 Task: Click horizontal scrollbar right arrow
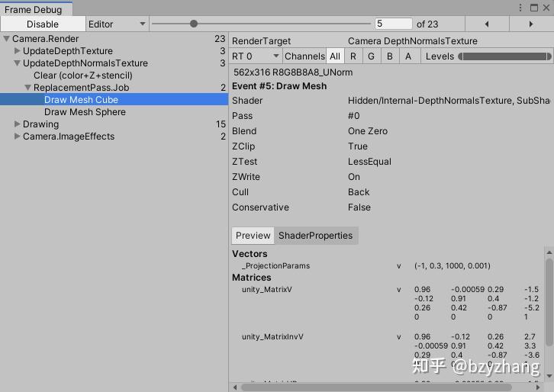538,387
